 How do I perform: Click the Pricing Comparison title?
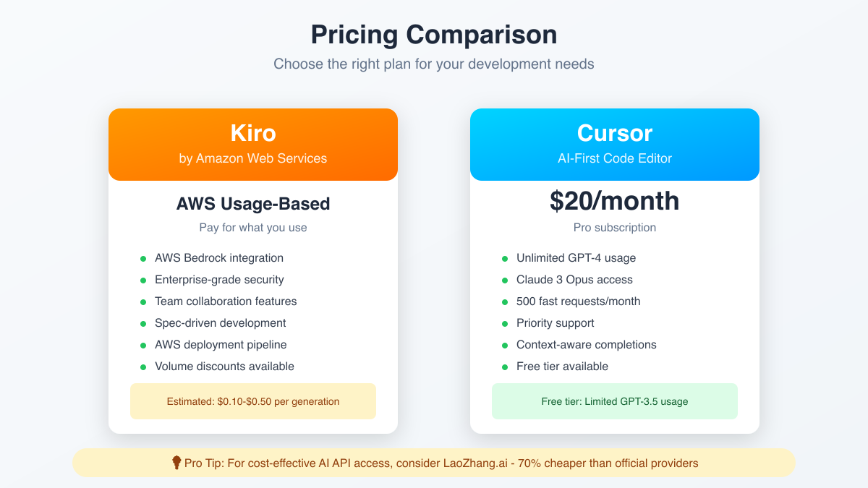click(x=434, y=35)
